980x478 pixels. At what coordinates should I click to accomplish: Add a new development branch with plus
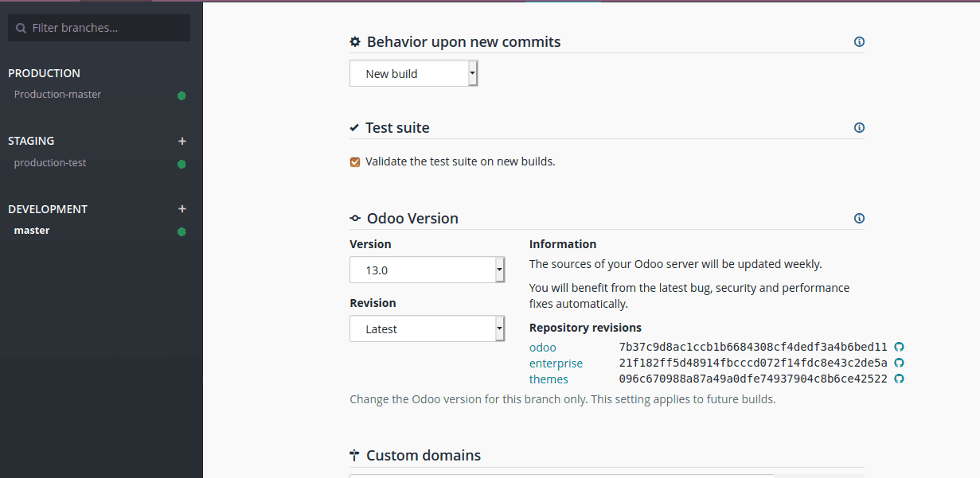pos(182,209)
